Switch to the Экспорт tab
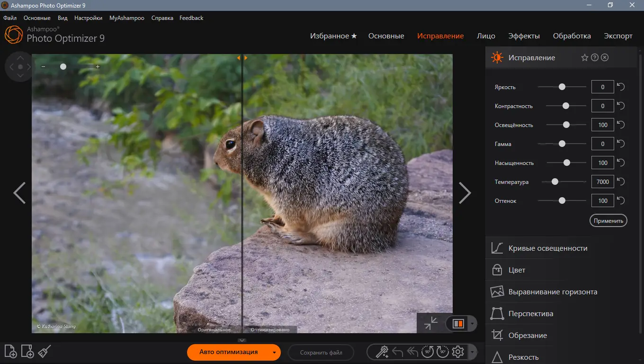Screen dimensions: 644x364 pos(618,36)
